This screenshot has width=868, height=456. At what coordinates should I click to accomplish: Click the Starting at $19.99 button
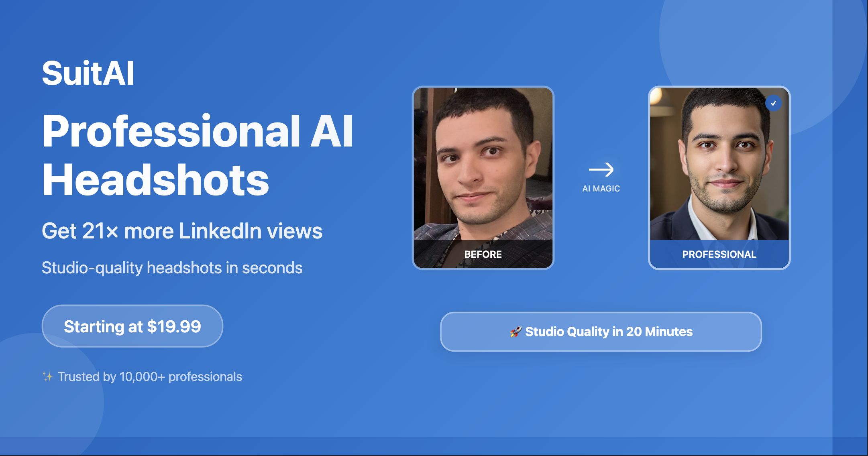pyautogui.click(x=132, y=326)
